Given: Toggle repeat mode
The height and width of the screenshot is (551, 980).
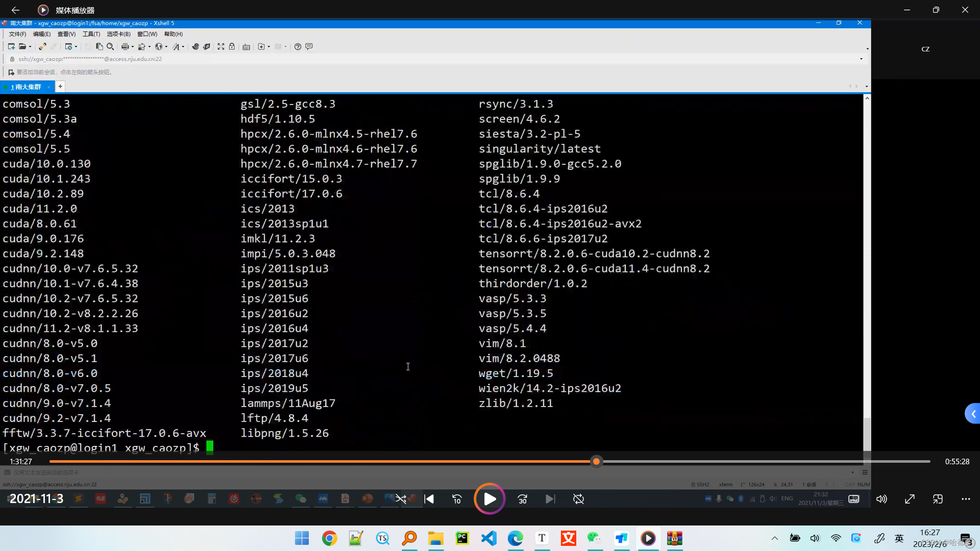Looking at the screenshot, I should coord(578,499).
